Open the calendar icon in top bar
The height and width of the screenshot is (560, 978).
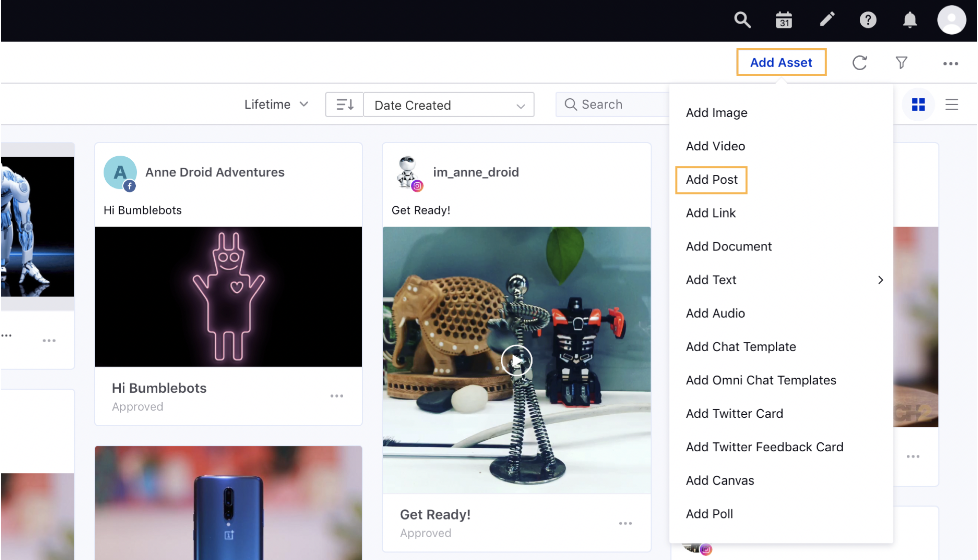click(x=784, y=20)
